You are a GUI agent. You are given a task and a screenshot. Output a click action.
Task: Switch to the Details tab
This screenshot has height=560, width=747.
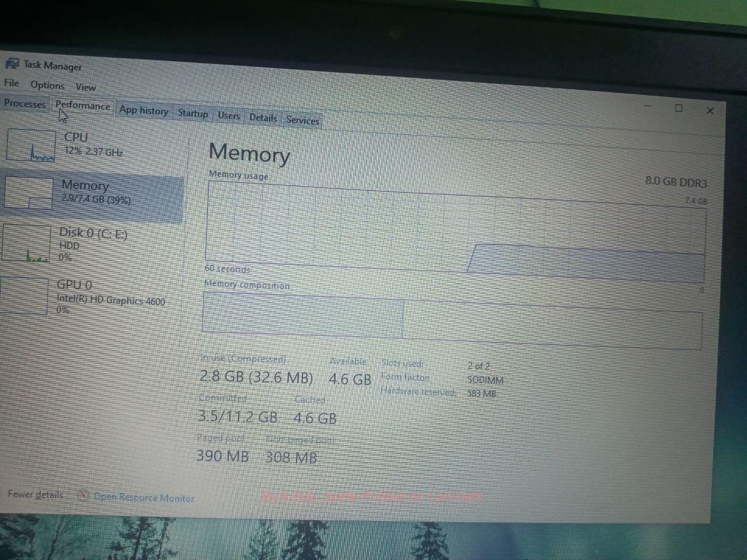263,118
